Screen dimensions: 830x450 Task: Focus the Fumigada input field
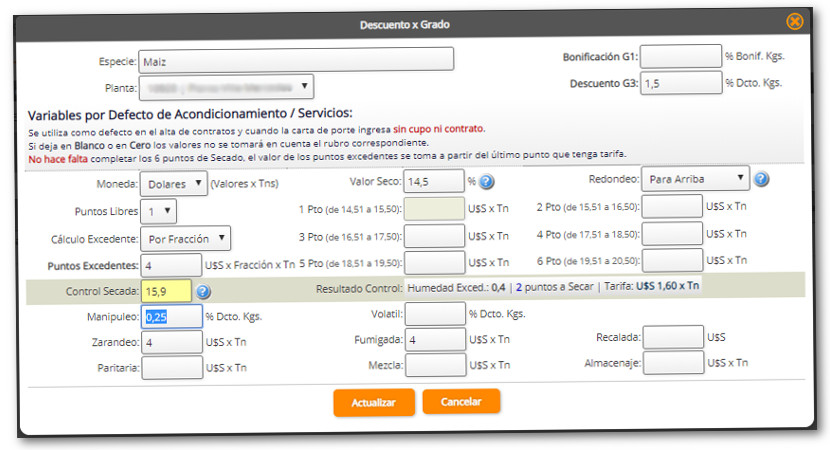[434, 341]
